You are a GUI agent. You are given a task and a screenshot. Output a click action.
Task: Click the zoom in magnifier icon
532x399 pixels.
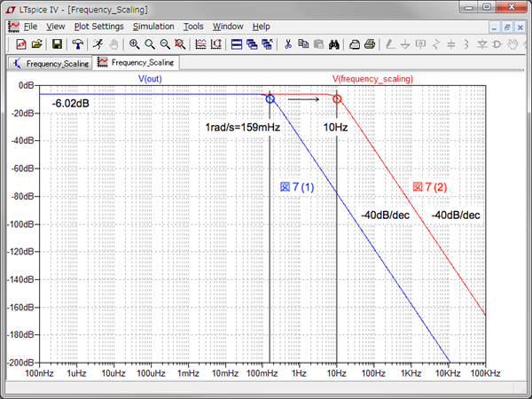(135, 43)
